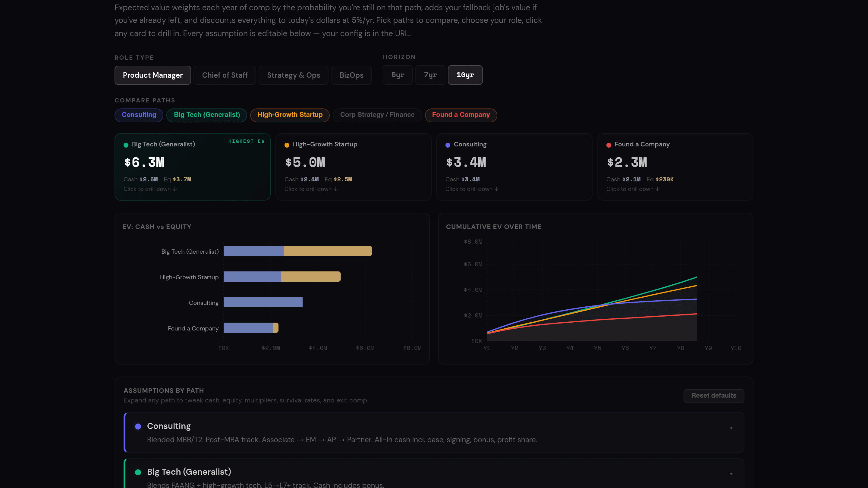The width and height of the screenshot is (868, 488).
Task: Click drill-down arrow on Found a Company card
Action: [657, 189]
